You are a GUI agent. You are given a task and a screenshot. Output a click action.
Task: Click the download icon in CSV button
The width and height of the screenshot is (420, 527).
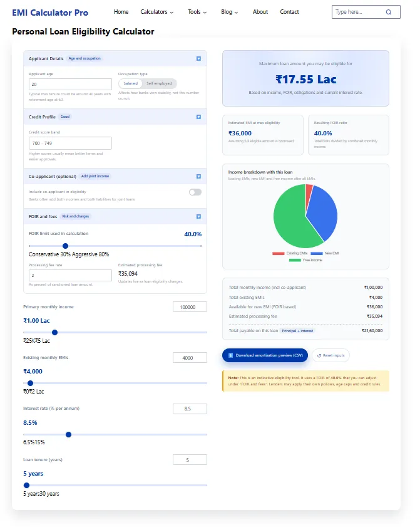click(230, 355)
